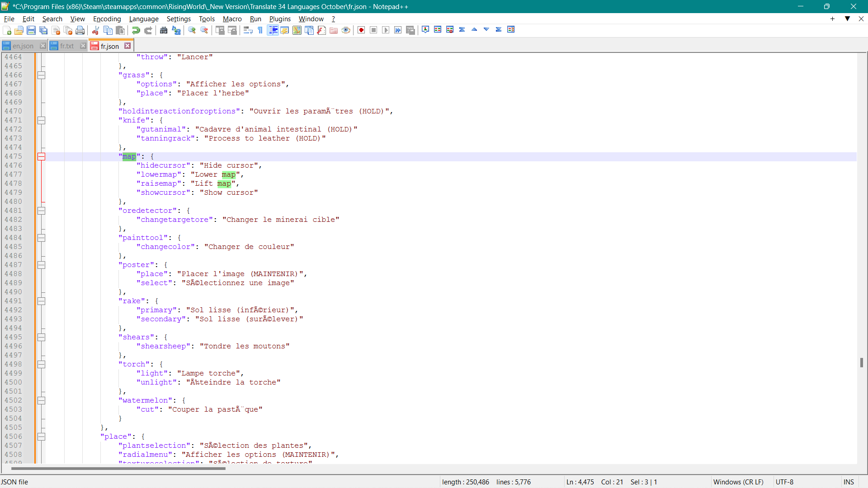Collapse the "grass" block fold marker
Image resolution: width=868 pixels, height=488 pixels.
41,75
